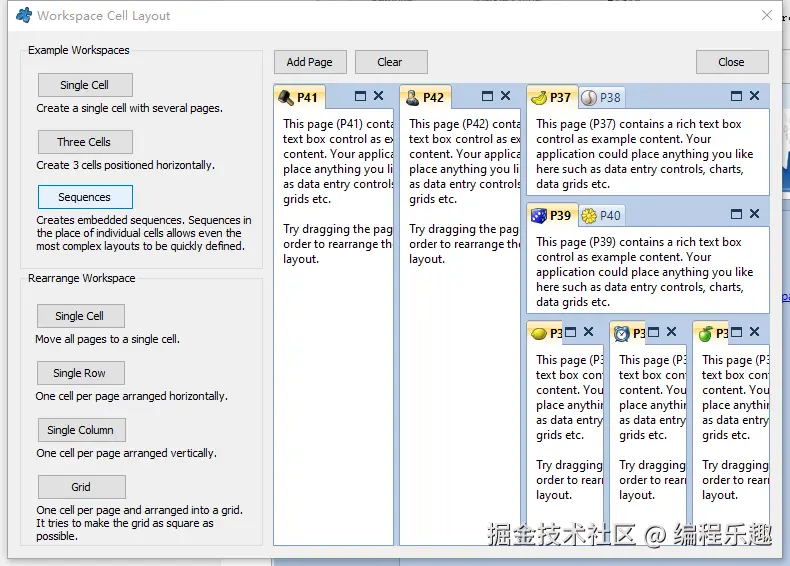Click the dice icon on the P39 tab

pos(539,216)
